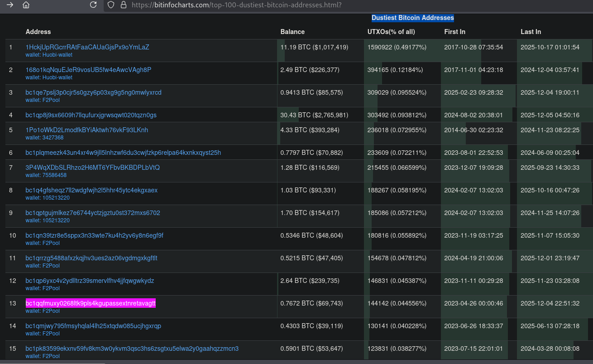This screenshot has height=364, width=593.
Task: Open address bc1qn39tzr8e5sppx3n33wte7ku4h2yv6y8n6egf9f
Action: (x=95, y=236)
